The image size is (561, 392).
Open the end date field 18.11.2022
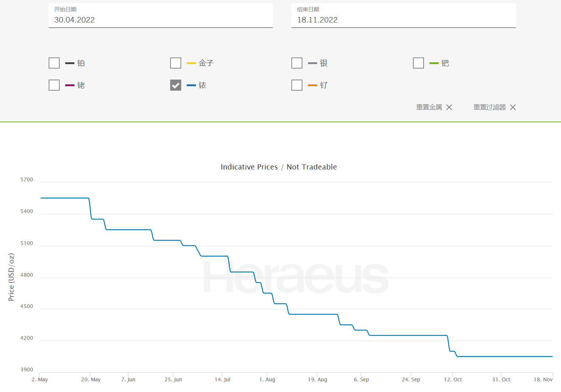(x=403, y=16)
